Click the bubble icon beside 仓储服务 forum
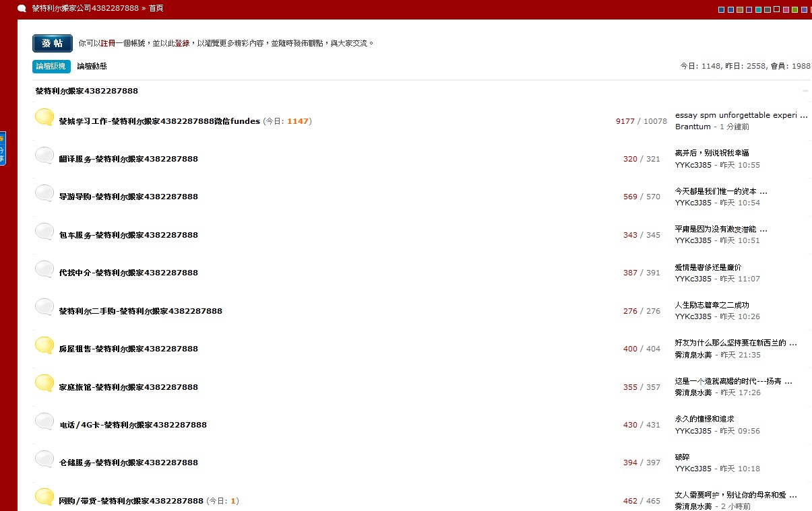 click(x=44, y=459)
